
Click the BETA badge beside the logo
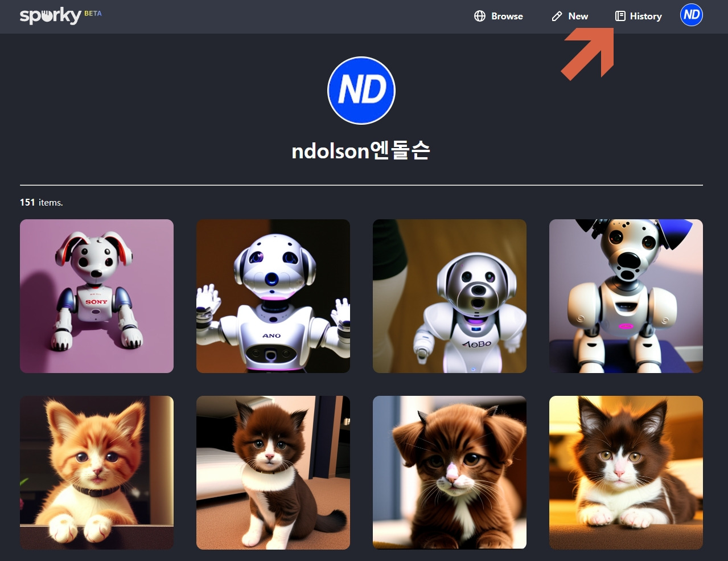[x=93, y=13]
